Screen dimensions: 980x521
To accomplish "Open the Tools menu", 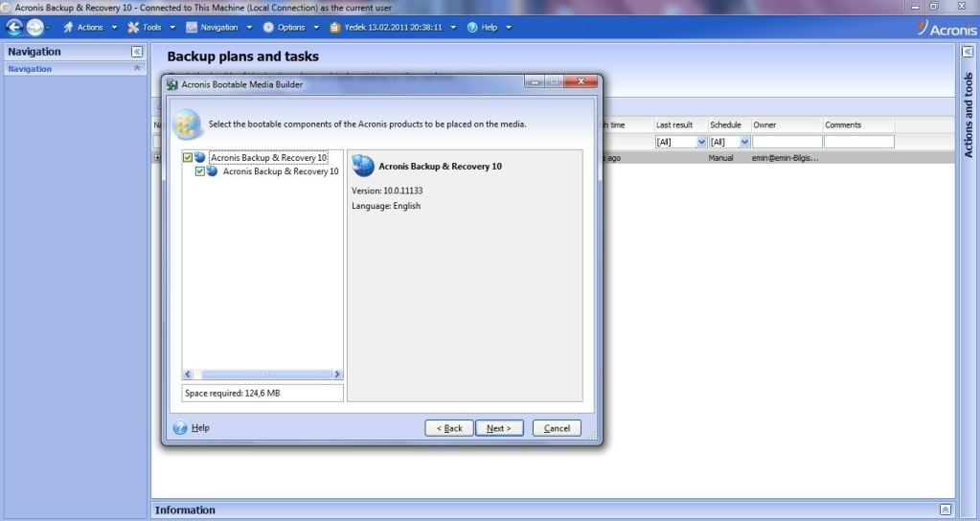I will [x=152, y=28].
